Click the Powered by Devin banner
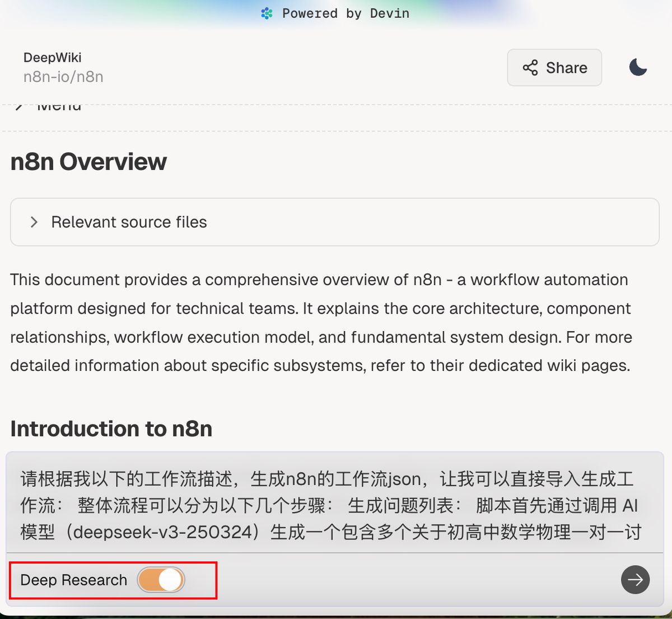The image size is (672, 619). tap(336, 13)
